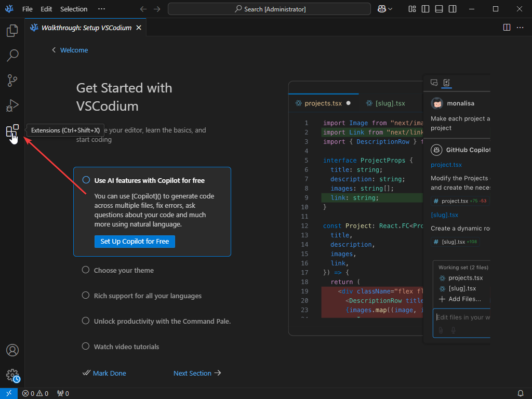Open the Run and Debug view
Screen dimensions: 532x399
[12, 105]
